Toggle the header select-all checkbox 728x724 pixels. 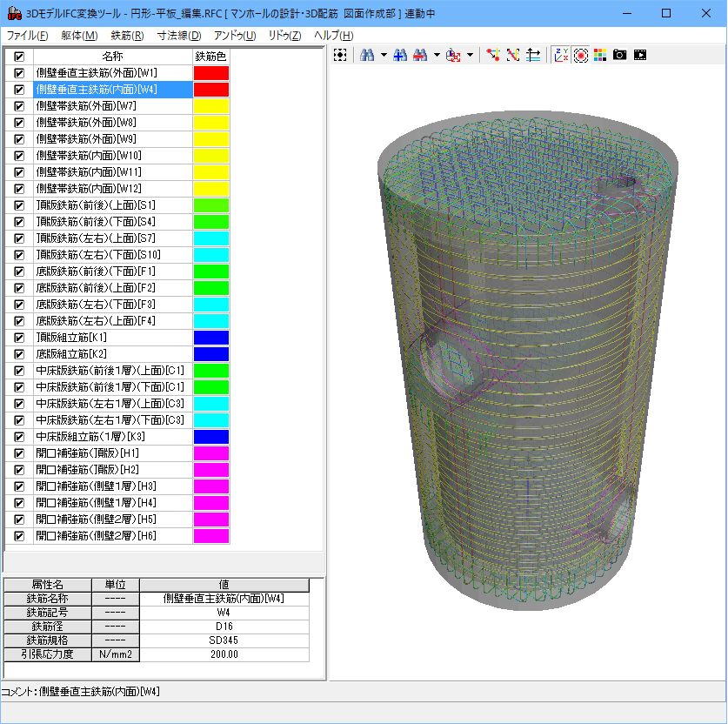[19, 57]
